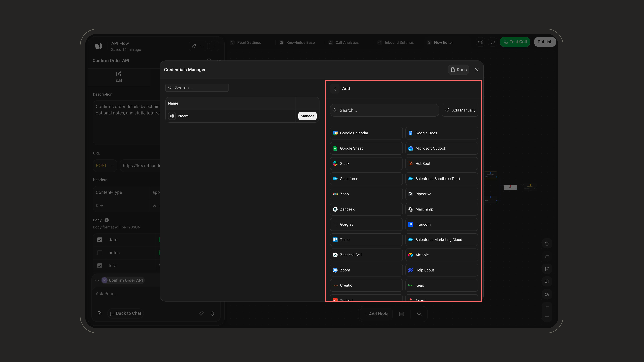The image size is (644, 362).
Task: Click the Body info icon
Action: coord(107,220)
